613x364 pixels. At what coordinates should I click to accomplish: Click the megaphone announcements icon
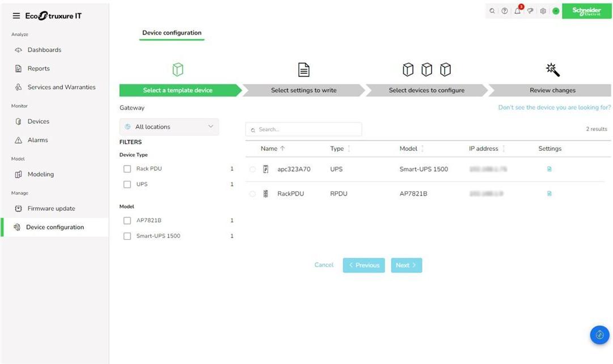530,11
